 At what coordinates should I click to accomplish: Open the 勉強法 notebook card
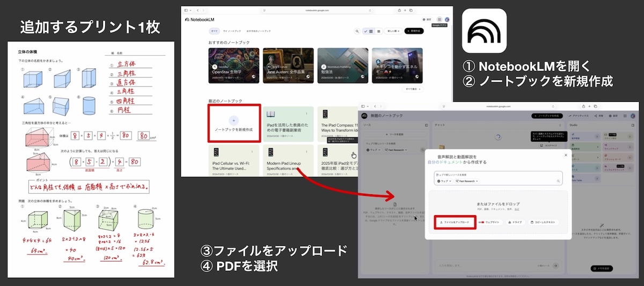pos(342,65)
